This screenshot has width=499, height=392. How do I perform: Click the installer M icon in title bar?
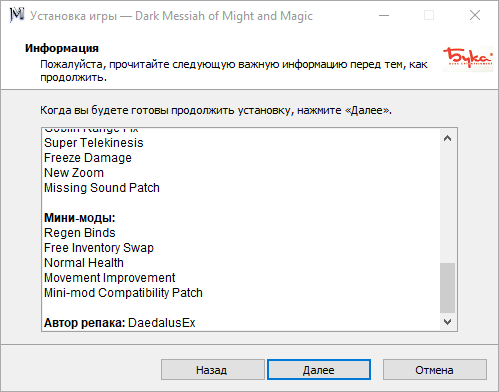(x=17, y=15)
